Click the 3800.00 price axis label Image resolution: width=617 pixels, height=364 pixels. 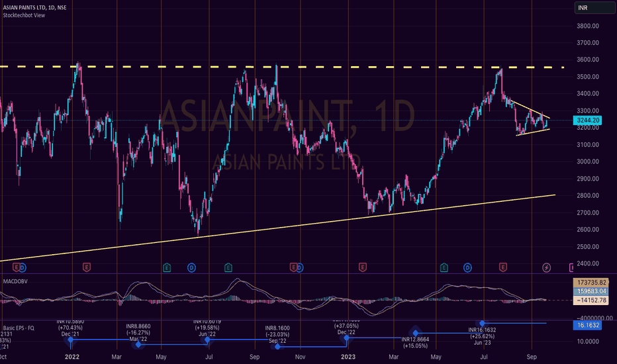coord(588,26)
